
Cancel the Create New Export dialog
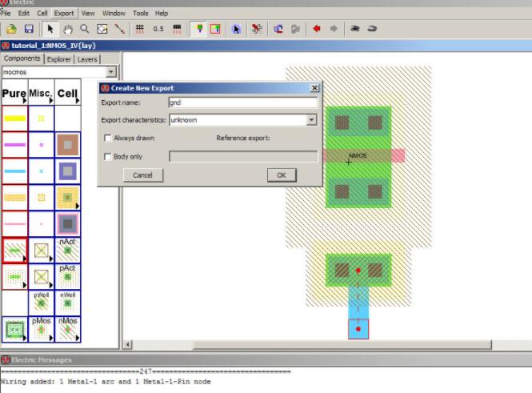click(143, 174)
